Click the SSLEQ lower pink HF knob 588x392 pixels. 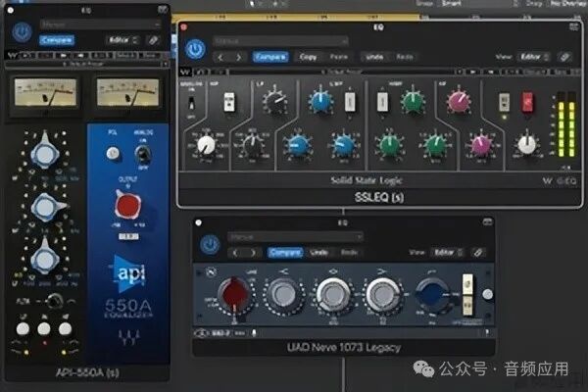click(481, 146)
